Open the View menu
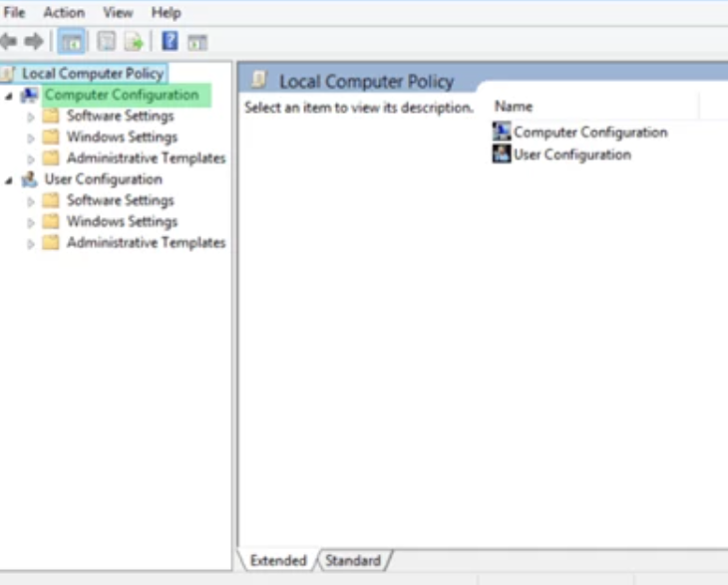This screenshot has width=728, height=585. [118, 13]
